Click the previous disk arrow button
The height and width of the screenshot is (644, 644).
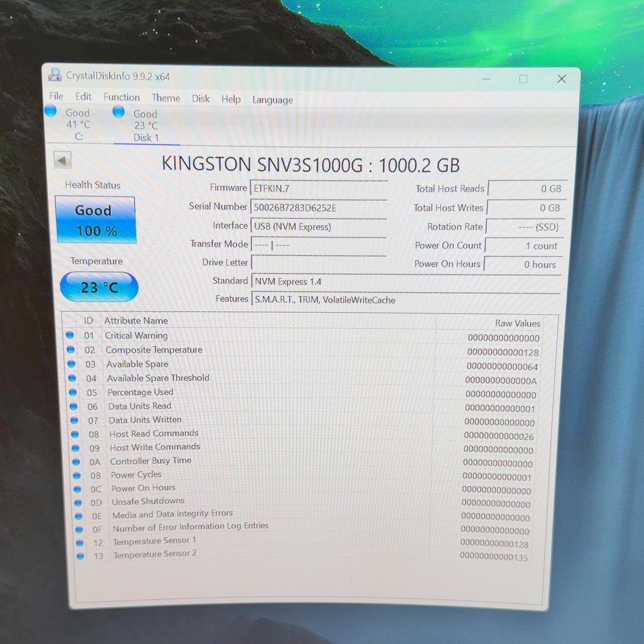(63, 160)
